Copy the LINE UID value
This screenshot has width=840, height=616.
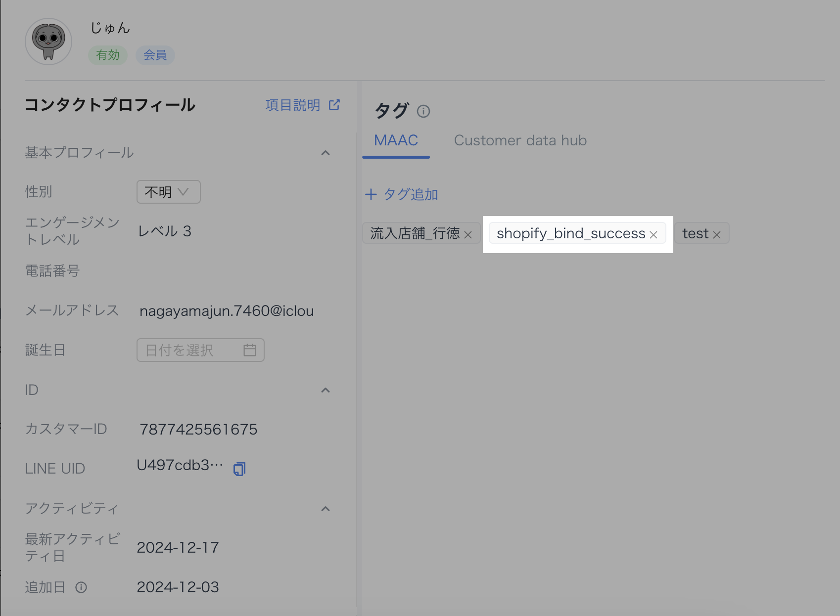click(239, 469)
